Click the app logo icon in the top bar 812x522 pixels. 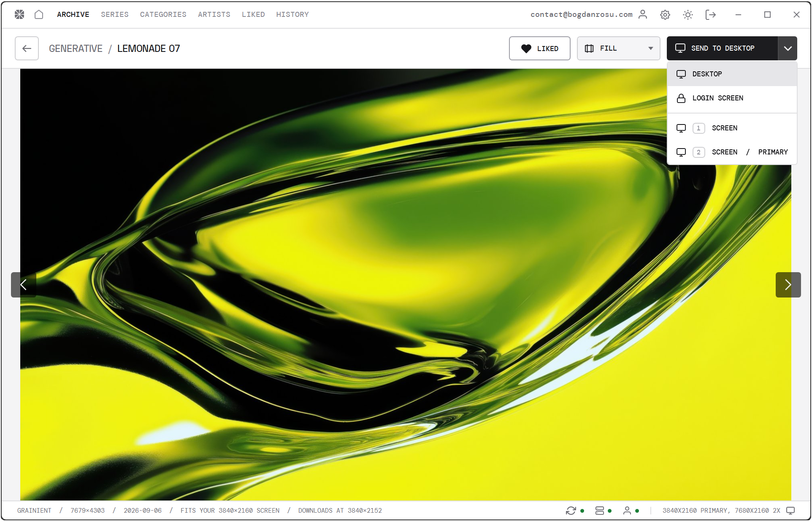pyautogui.click(x=19, y=14)
